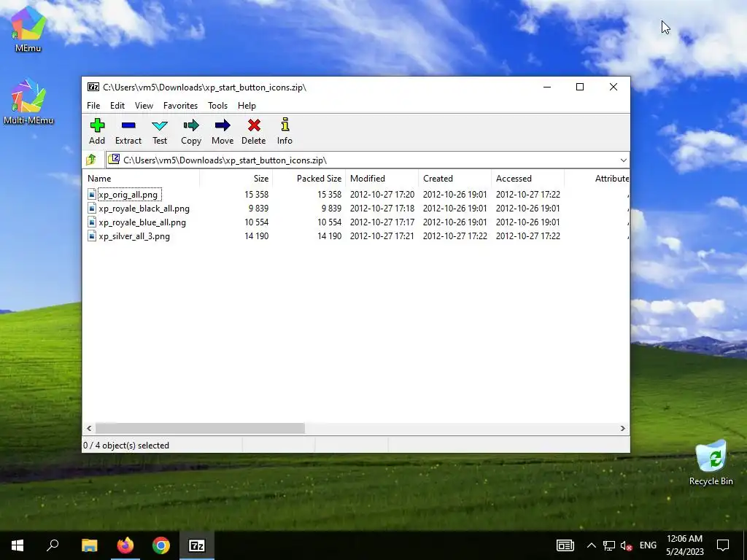747x560 pixels.
Task: Sort by the Created column
Action: pos(455,179)
